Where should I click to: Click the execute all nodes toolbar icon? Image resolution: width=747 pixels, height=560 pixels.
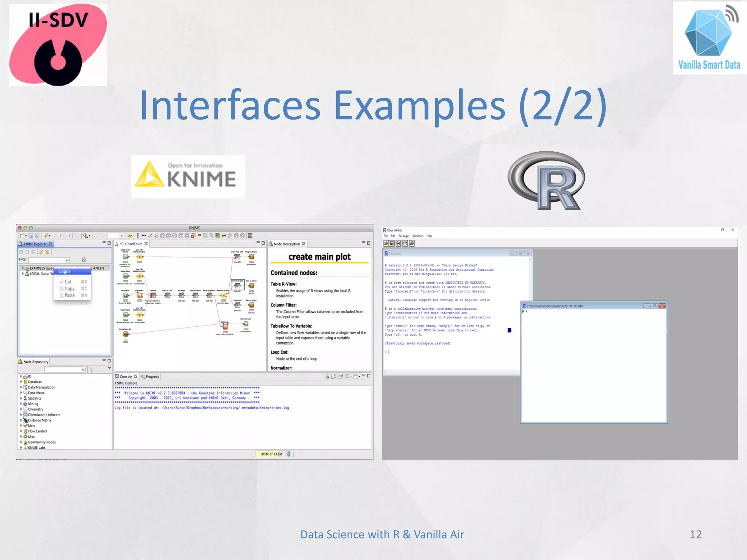pyautogui.click(x=169, y=236)
